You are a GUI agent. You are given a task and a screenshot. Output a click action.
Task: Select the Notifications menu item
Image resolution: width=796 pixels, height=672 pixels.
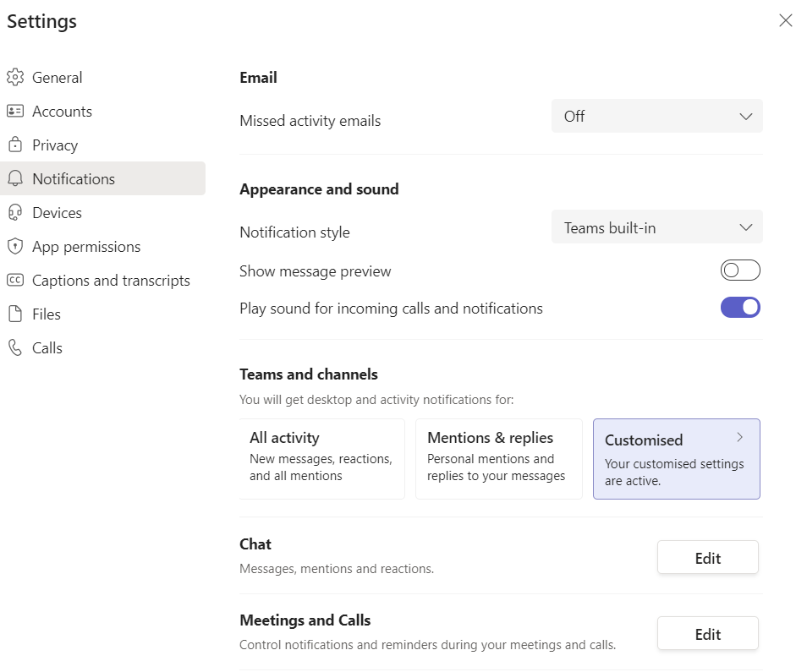102,178
